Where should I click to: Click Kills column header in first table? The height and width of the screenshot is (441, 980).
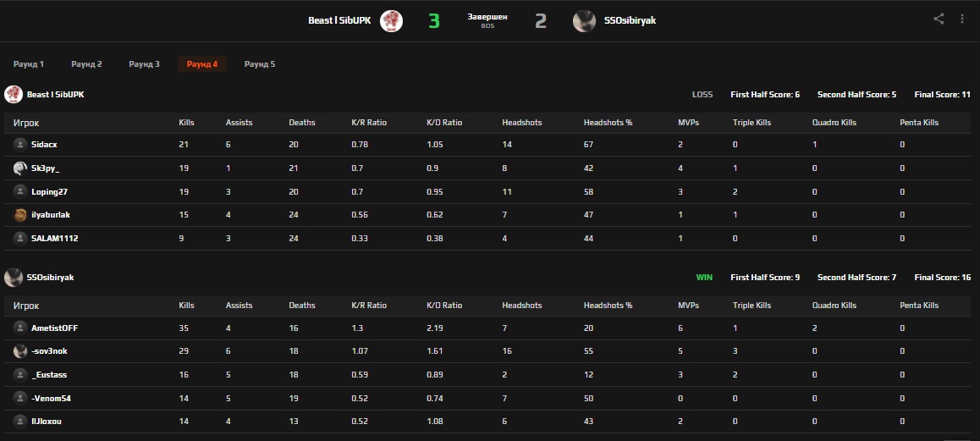tap(186, 123)
